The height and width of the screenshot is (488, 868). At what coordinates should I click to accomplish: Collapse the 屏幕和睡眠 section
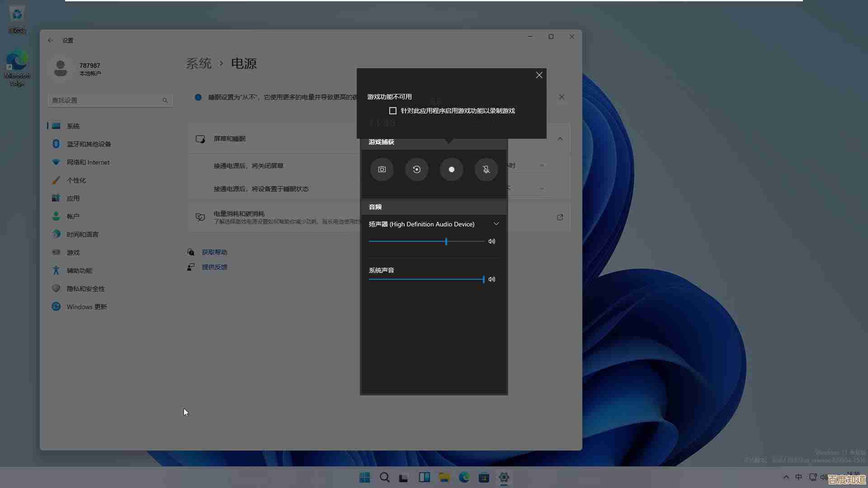[x=560, y=139]
